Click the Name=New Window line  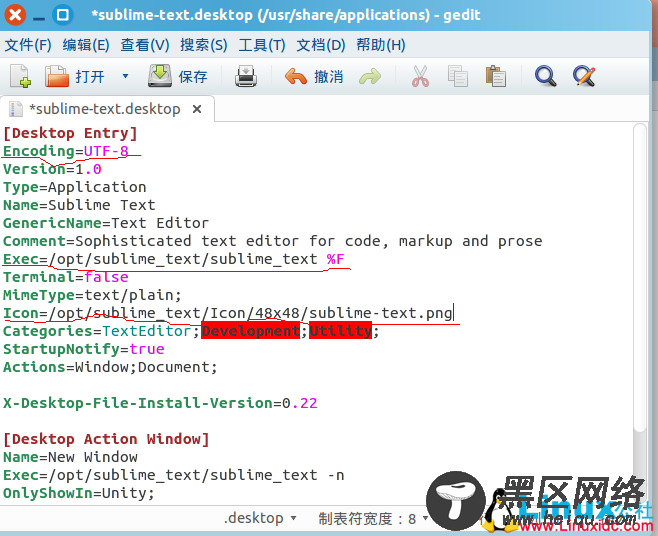(x=70, y=457)
